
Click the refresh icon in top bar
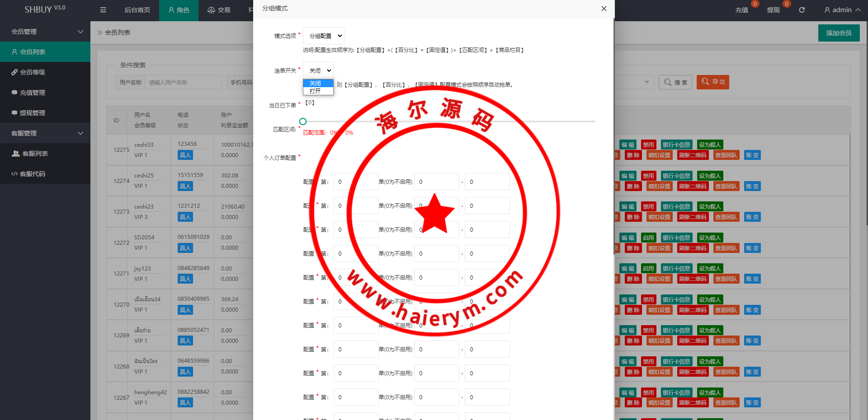802,10
